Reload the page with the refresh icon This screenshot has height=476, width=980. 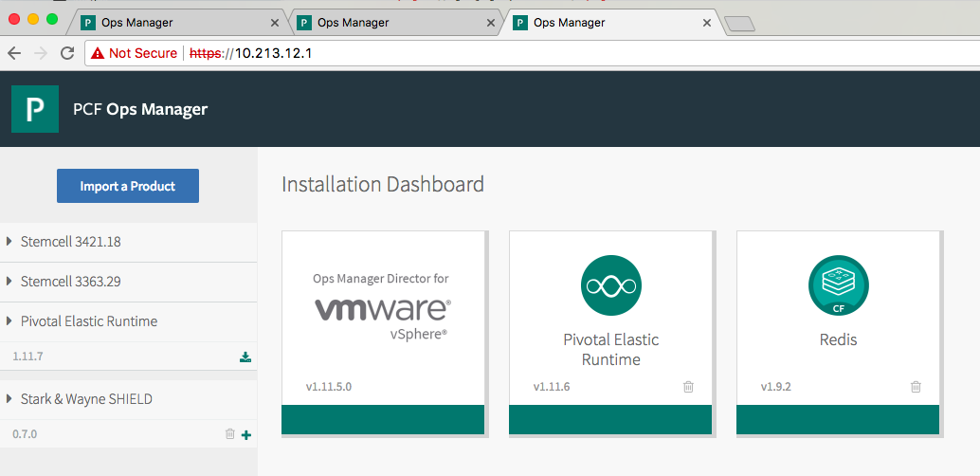point(67,53)
